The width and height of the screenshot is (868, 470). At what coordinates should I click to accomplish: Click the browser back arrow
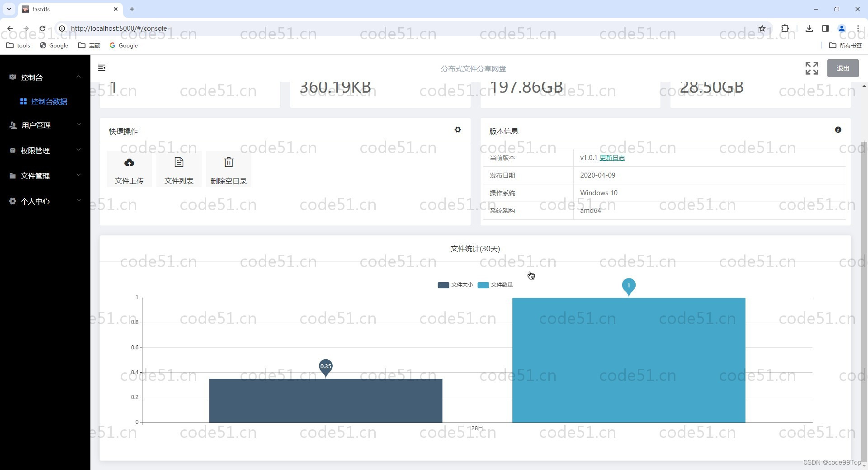coord(10,28)
